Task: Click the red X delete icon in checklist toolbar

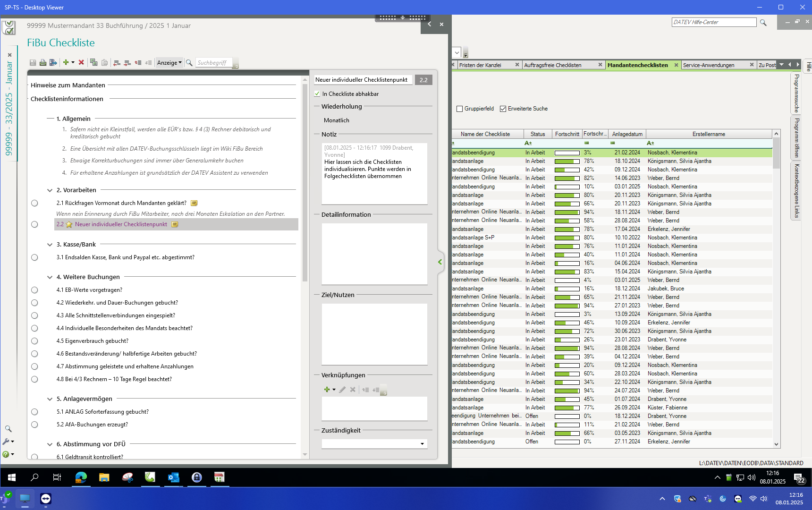Action: point(81,62)
